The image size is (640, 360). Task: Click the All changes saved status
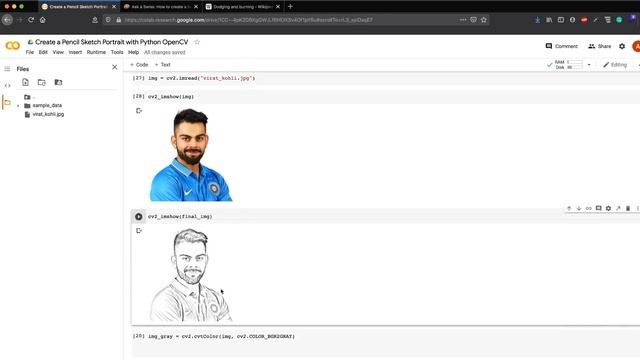[164, 52]
